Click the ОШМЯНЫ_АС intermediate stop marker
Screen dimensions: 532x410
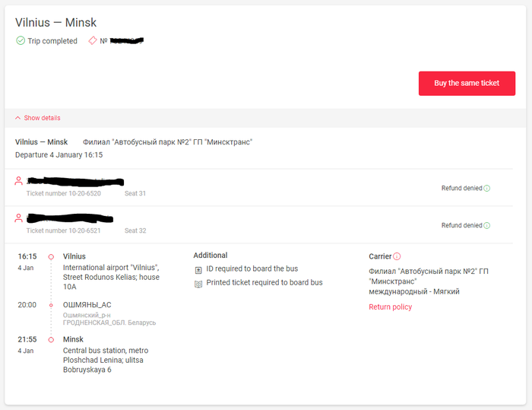coord(51,305)
